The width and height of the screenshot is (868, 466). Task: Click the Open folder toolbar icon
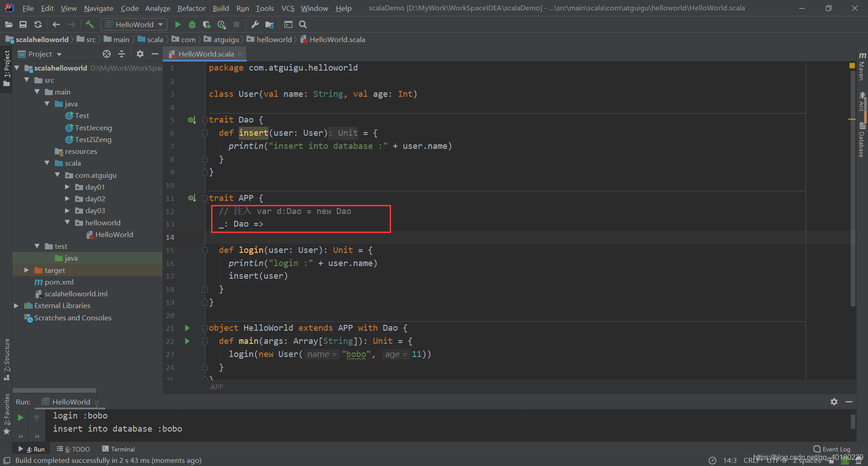9,24
